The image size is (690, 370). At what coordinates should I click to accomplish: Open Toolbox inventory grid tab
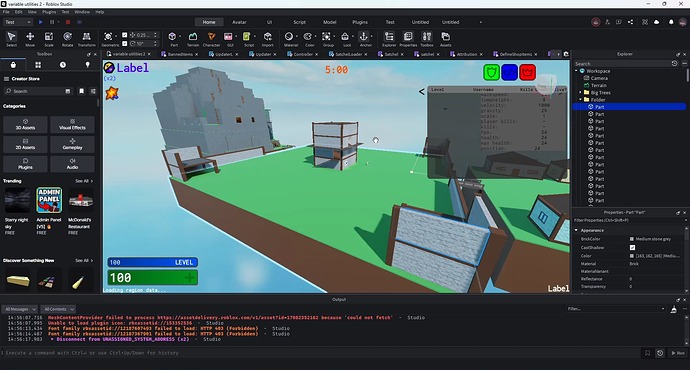pyautogui.click(x=38, y=65)
